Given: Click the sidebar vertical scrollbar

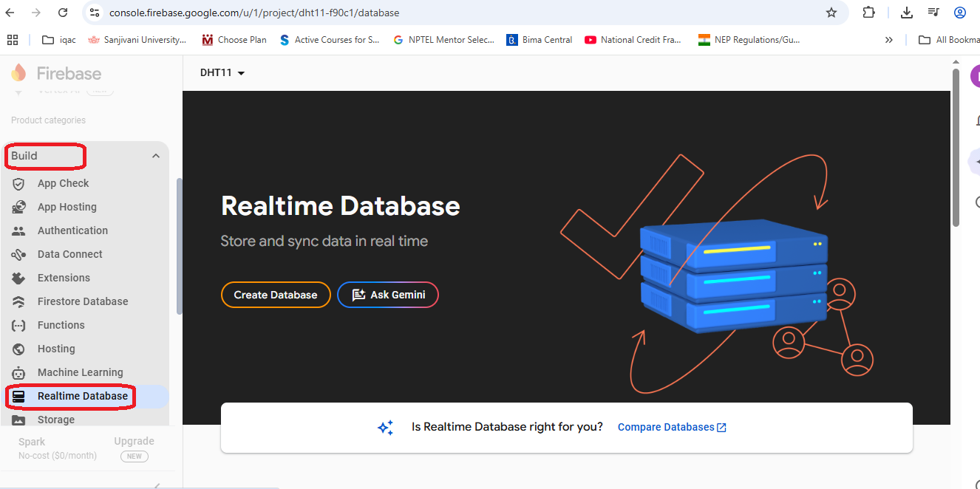Looking at the screenshot, I should [x=179, y=246].
